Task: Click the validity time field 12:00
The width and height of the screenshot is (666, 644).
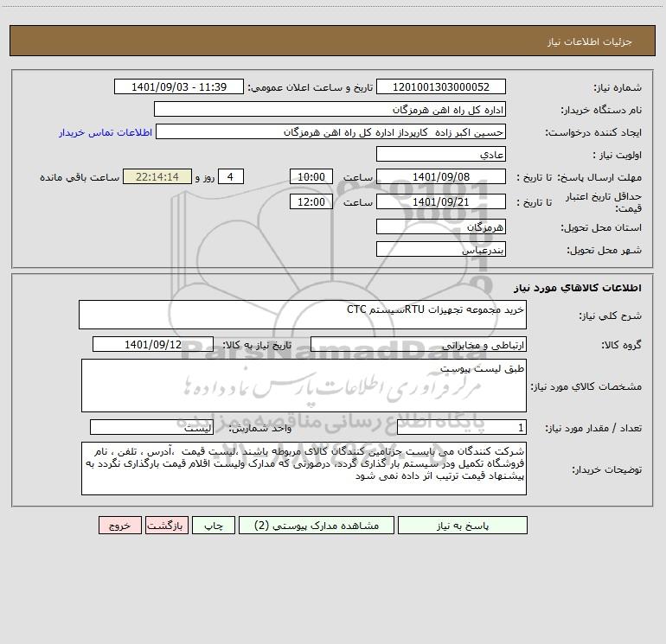Action: click(x=311, y=201)
